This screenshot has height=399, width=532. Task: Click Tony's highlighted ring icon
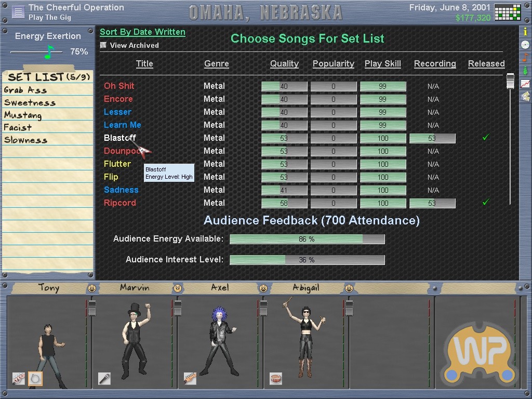coord(35,379)
